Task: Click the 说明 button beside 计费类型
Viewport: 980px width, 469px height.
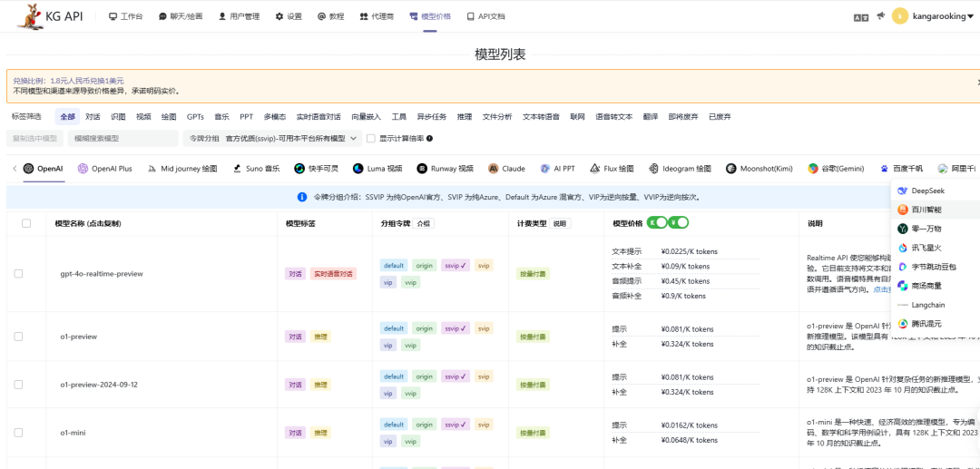Action: [559, 223]
